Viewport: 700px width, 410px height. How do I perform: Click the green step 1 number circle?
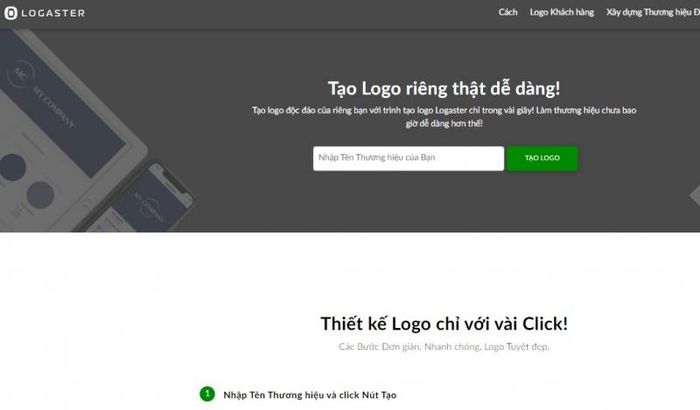(x=207, y=394)
